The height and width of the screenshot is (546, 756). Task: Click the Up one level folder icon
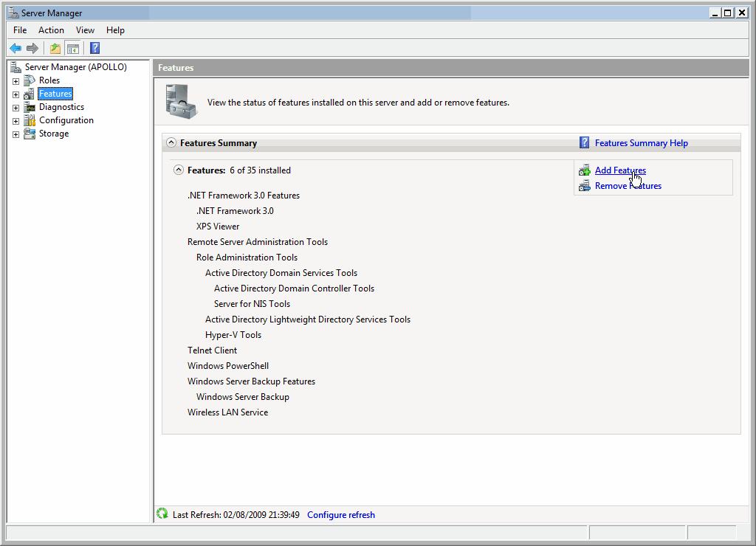[x=55, y=48]
